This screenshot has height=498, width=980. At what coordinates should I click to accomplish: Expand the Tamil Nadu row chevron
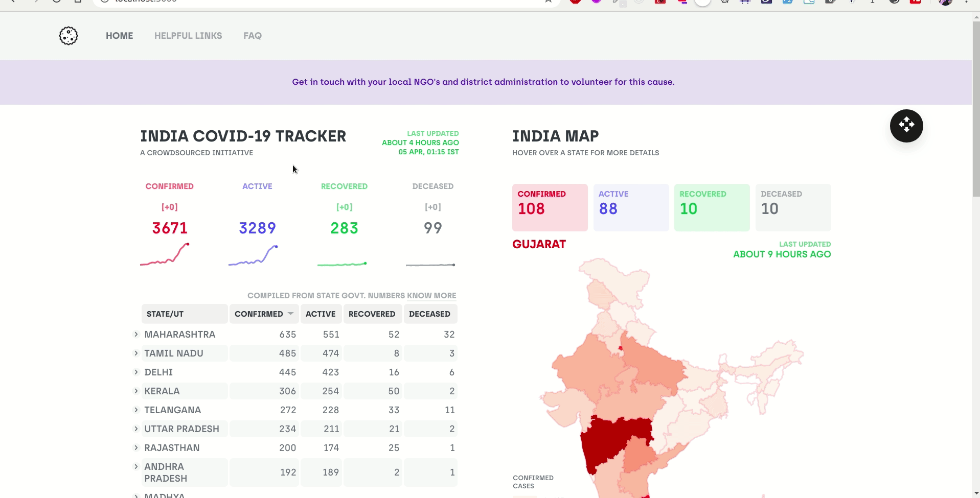tap(136, 353)
